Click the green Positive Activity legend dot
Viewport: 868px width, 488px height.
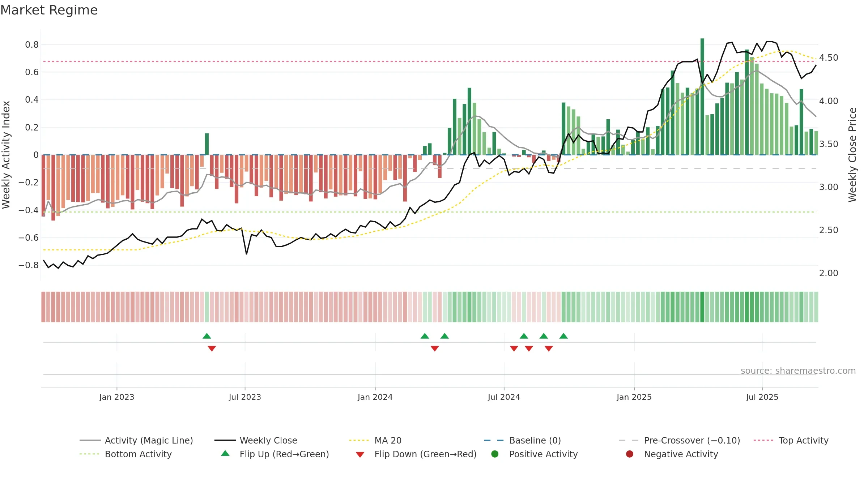(x=495, y=454)
